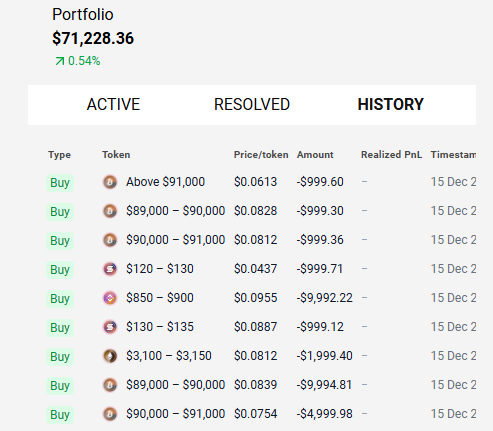Click amount -$999.71
This screenshot has height=431, width=493.
(320, 269)
